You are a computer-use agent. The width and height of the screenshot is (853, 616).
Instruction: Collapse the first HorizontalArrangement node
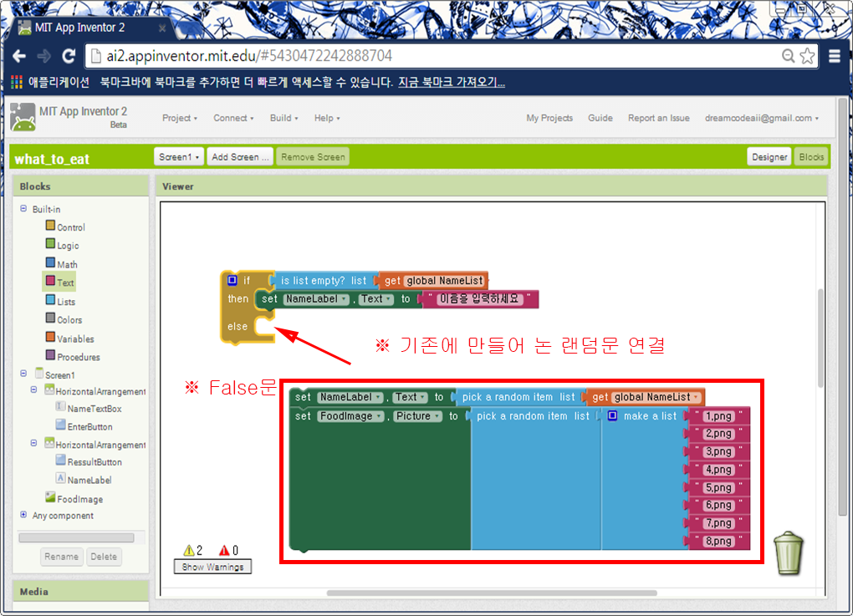coord(33,389)
